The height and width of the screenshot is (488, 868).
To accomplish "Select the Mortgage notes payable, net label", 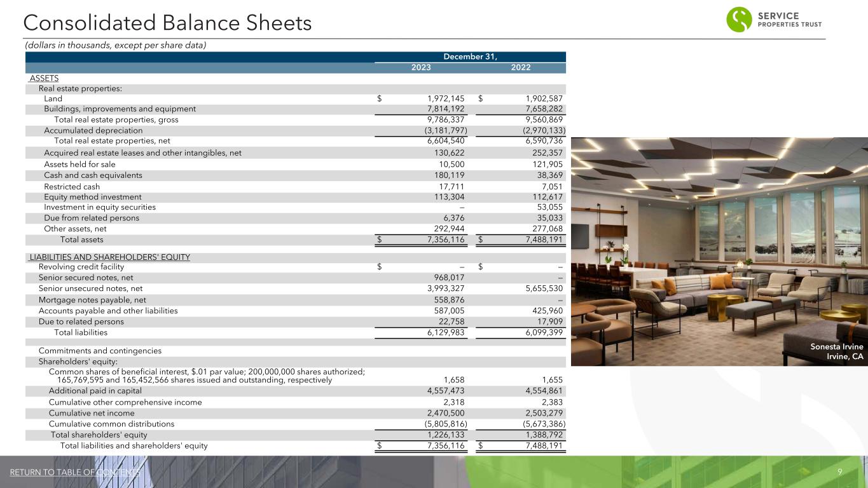I will 92,300.
